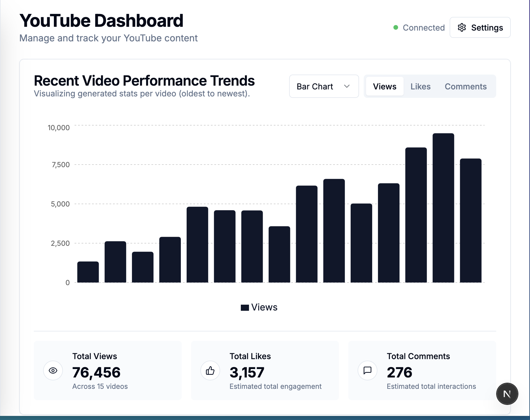Click the 76,456 total views value
Viewport: 530px width, 420px height.
pos(96,373)
